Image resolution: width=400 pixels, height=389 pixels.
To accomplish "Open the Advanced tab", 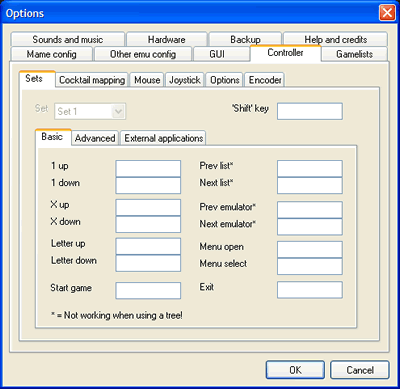I will tap(95, 138).
